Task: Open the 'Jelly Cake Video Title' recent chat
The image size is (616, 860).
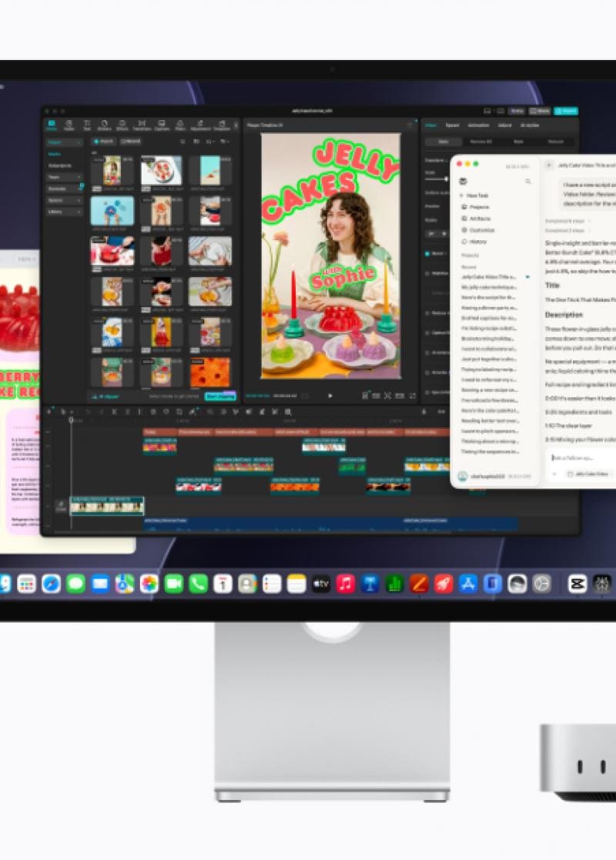Action: [488, 277]
